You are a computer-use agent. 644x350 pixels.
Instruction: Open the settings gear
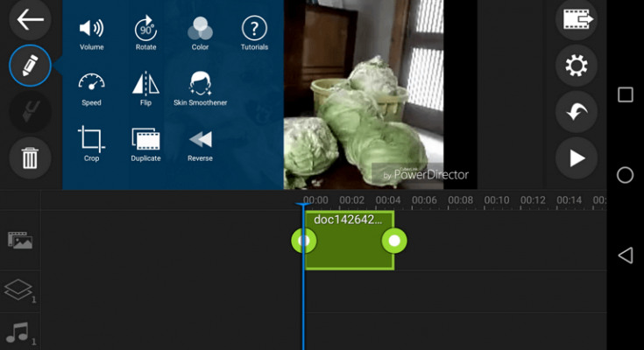[x=577, y=65]
